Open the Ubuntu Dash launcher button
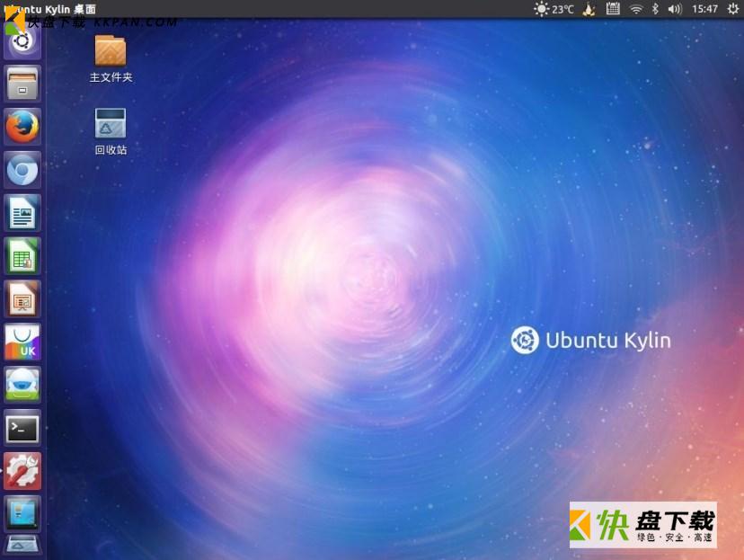This screenshot has width=744, height=560. coord(22,40)
